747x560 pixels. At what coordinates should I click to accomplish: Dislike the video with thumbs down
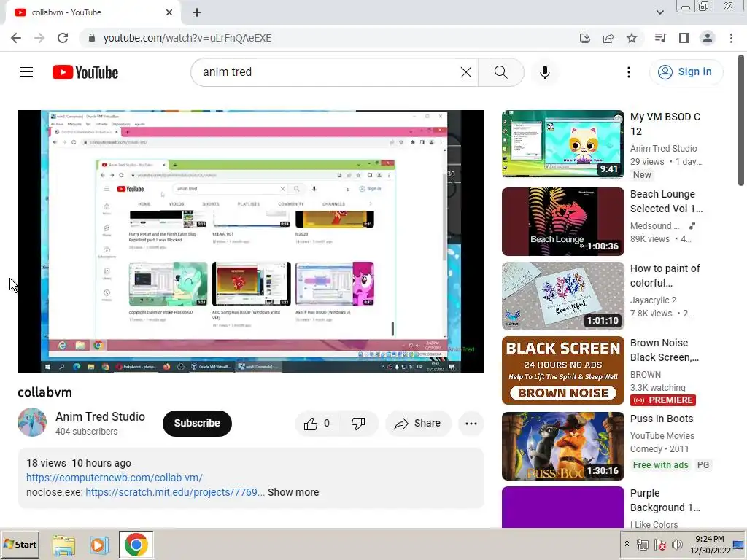(358, 424)
